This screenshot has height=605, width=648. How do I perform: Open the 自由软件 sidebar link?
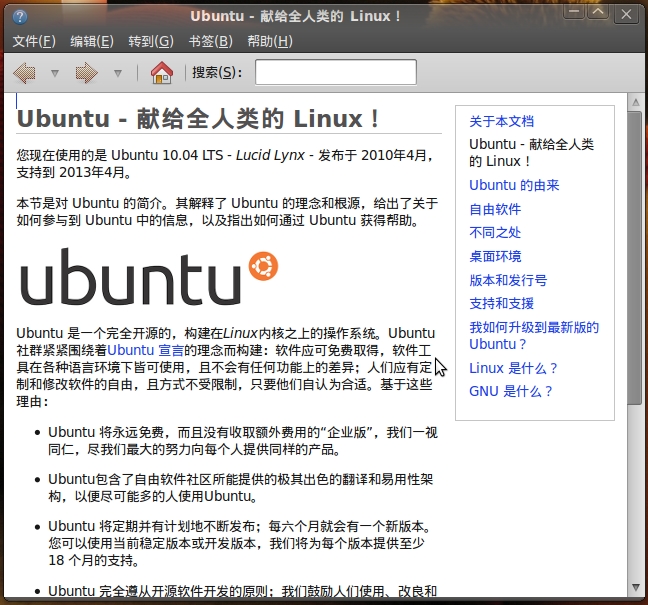pyautogui.click(x=495, y=209)
